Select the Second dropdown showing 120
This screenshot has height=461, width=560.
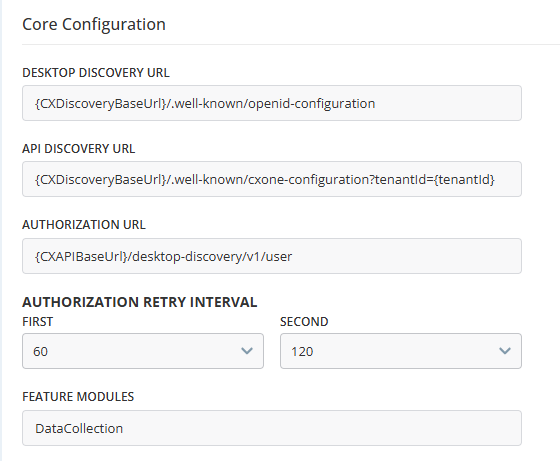(401, 351)
